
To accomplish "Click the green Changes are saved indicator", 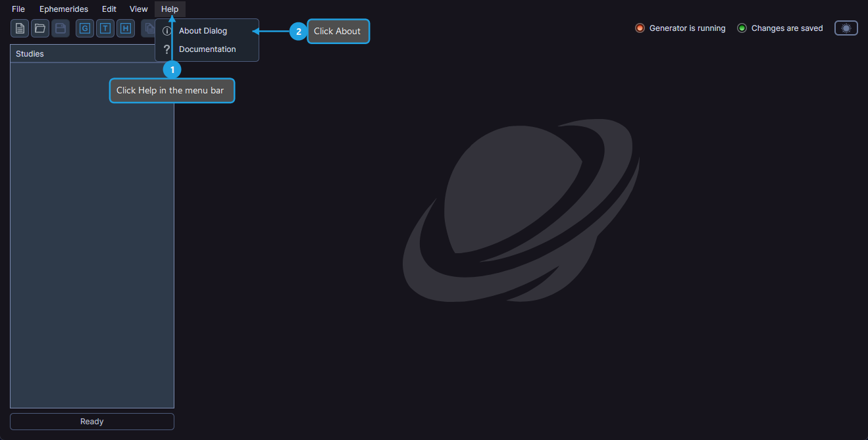I will [x=742, y=28].
